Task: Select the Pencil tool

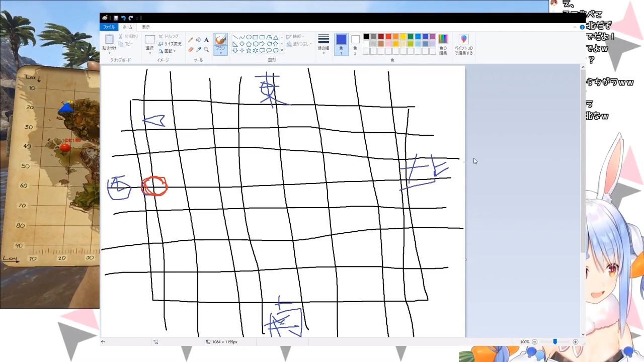Action: tap(190, 40)
